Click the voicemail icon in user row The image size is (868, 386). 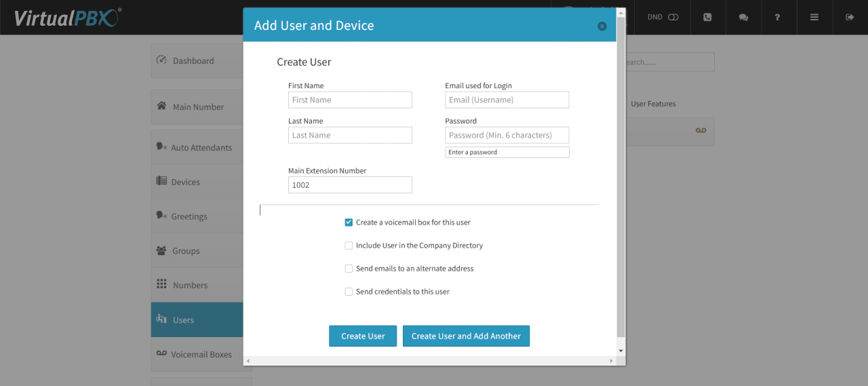click(701, 130)
